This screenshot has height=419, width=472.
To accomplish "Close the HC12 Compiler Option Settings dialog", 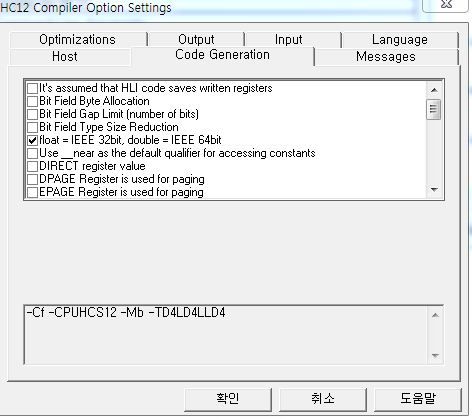I will [446, 5].
